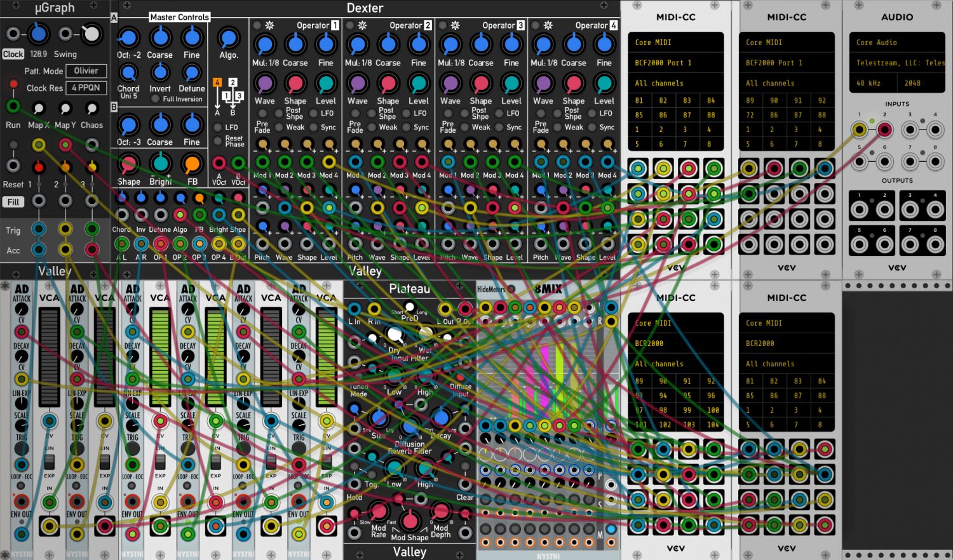The width and height of the screenshot is (953, 560).
Task: Click the Dexter B VOct input jack
Action: tap(238, 164)
